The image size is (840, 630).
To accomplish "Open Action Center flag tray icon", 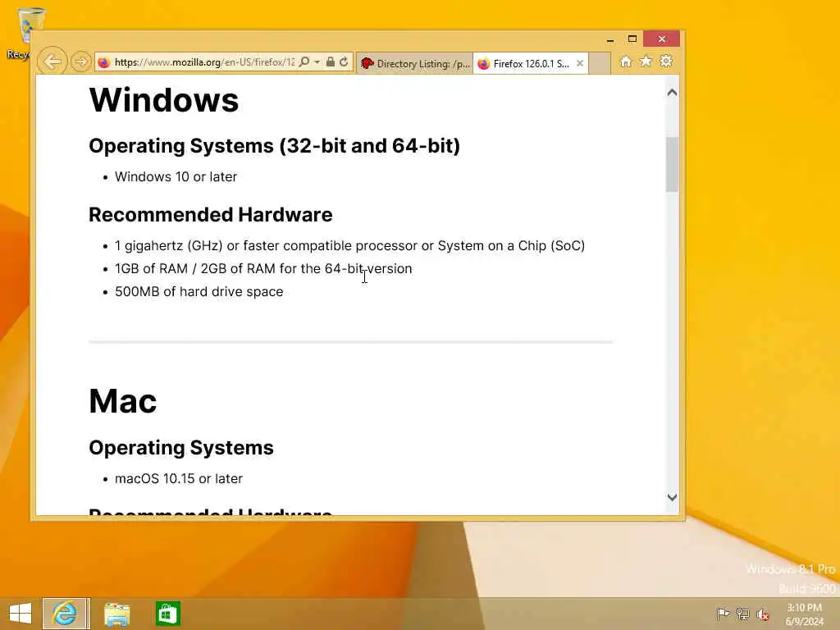I will click(723, 614).
